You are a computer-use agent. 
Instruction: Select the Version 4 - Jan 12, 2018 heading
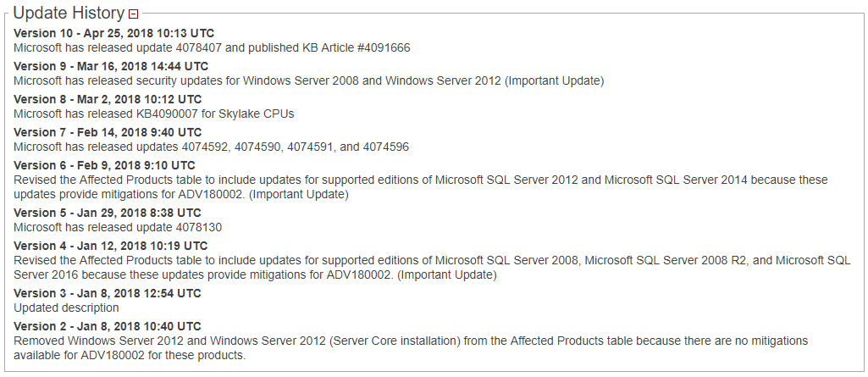pyautogui.click(x=111, y=246)
